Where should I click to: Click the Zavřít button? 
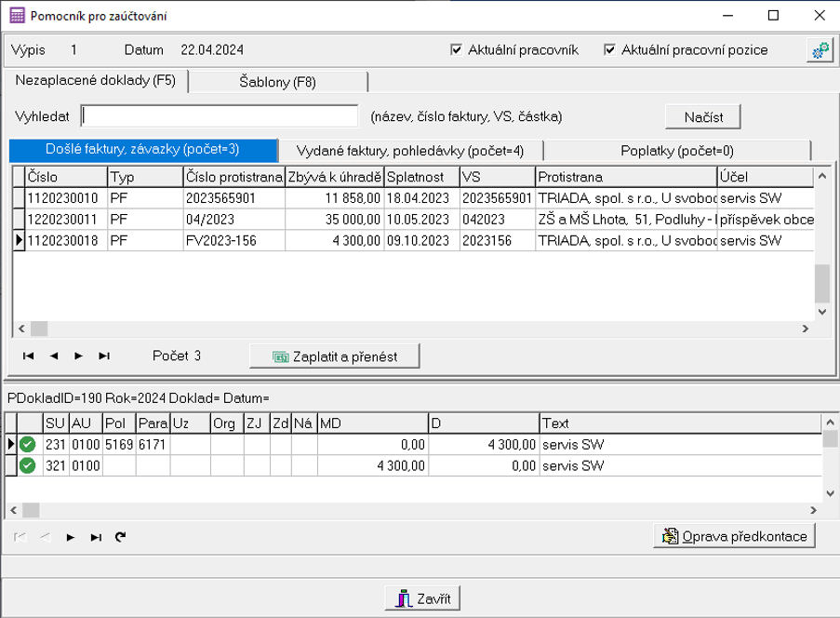[x=422, y=598]
